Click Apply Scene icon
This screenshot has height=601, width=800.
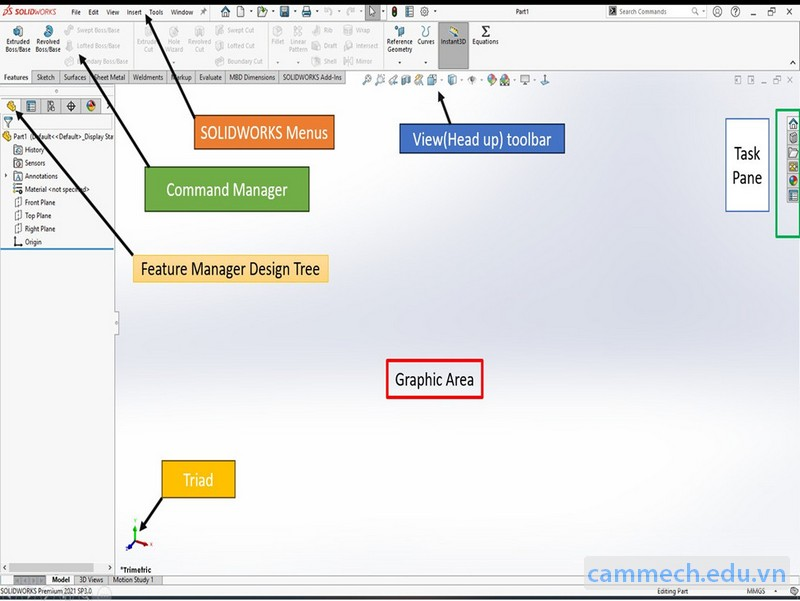click(505, 80)
